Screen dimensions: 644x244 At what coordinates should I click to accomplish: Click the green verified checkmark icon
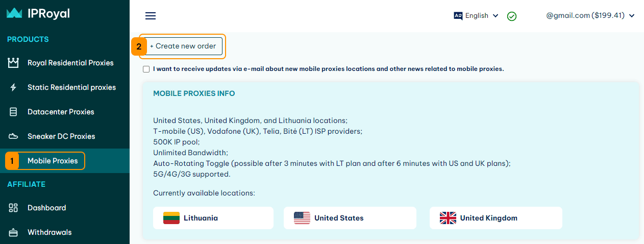(x=512, y=16)
